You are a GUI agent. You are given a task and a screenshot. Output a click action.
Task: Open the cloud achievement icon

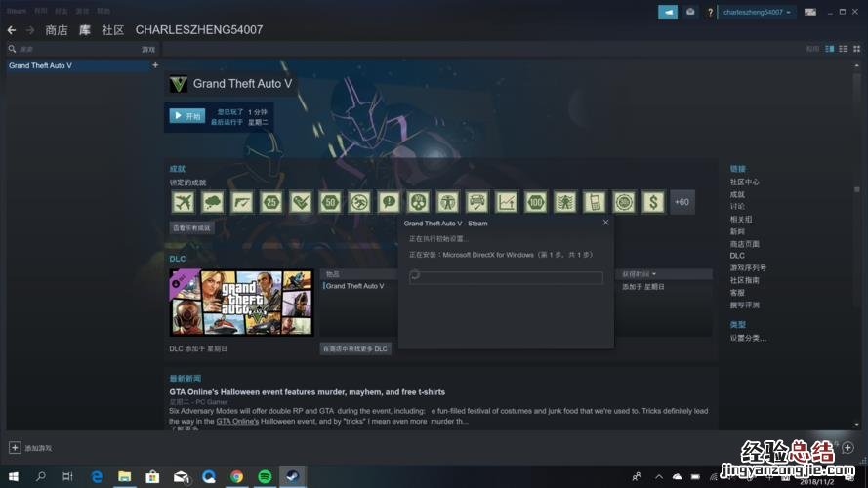coord(213,202)
